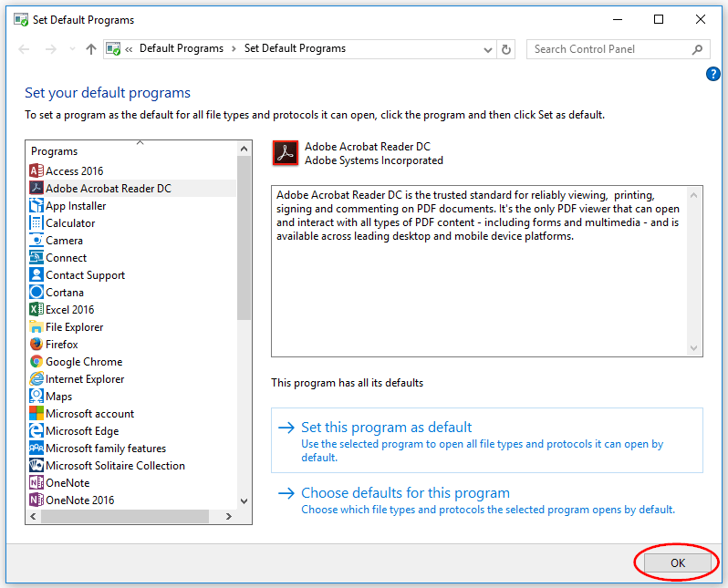Click the Adobe Acrobat Reader description text
Viewport: 728px width, 588px height.
coord(478,215)
